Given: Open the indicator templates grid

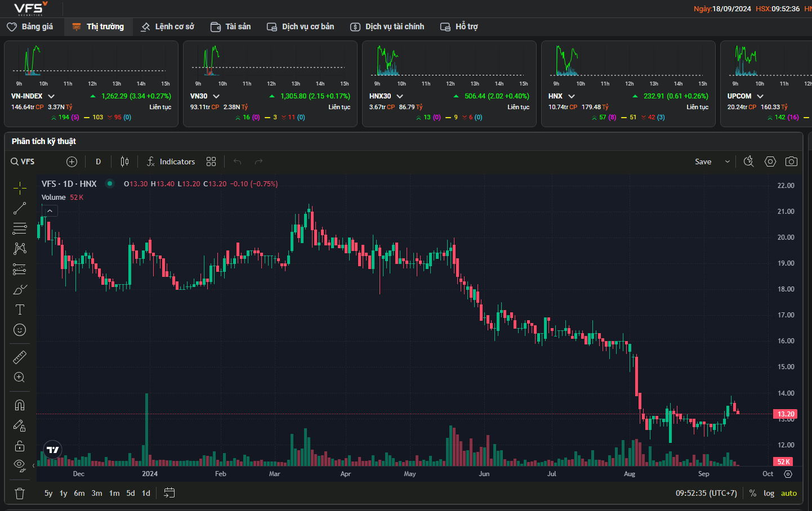Looking at the screenshot, I should point(211,162).
